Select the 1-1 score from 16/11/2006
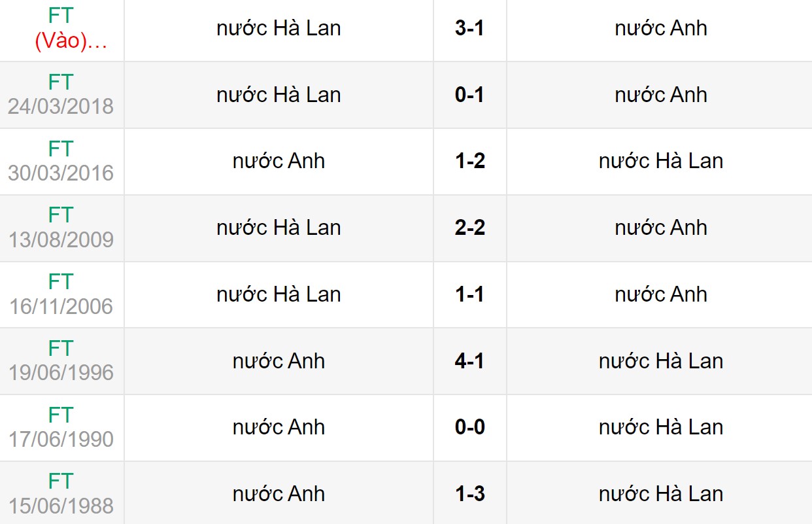The width and height of the screenshot is (812, 524). (469, 294)
